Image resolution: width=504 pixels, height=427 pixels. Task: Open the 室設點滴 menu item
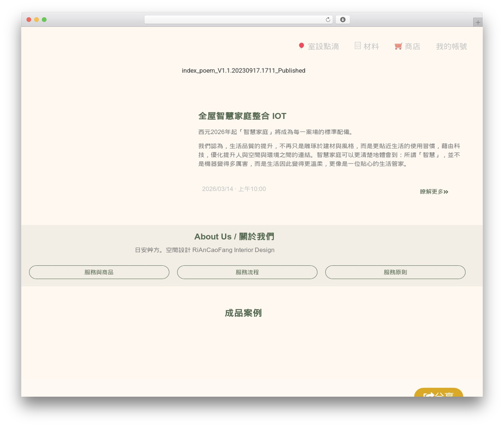tap(323, 46)
